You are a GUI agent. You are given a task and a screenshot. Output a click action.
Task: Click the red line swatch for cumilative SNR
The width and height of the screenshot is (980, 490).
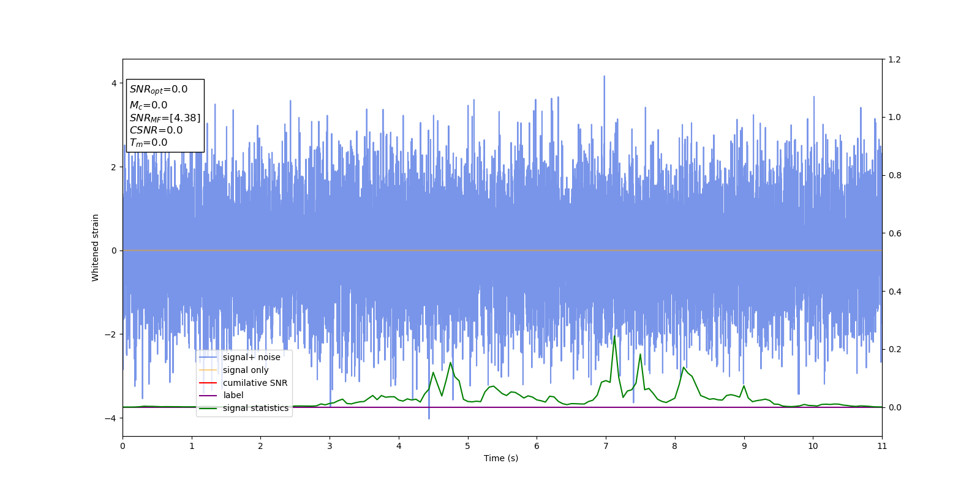(208, 383)
